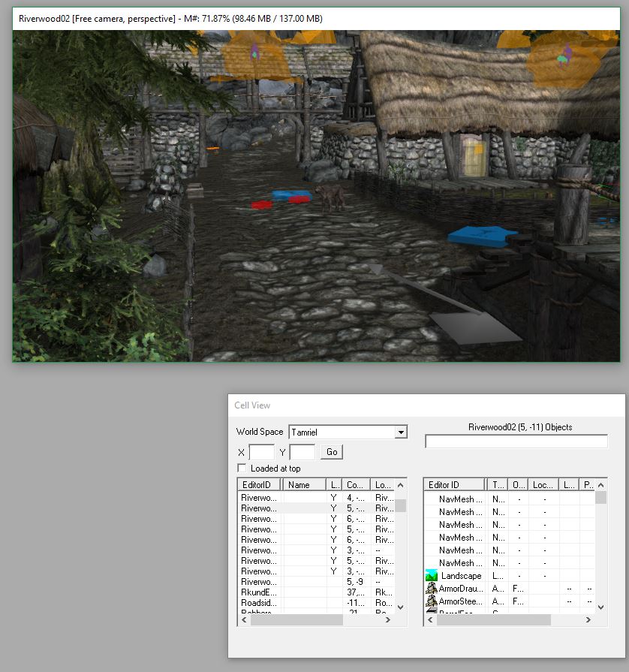Select the ArmorDrau... armor object icon

[432, 589]
